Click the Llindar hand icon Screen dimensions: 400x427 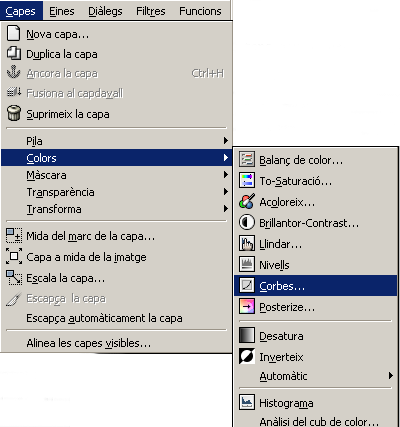tap(247, 243)
